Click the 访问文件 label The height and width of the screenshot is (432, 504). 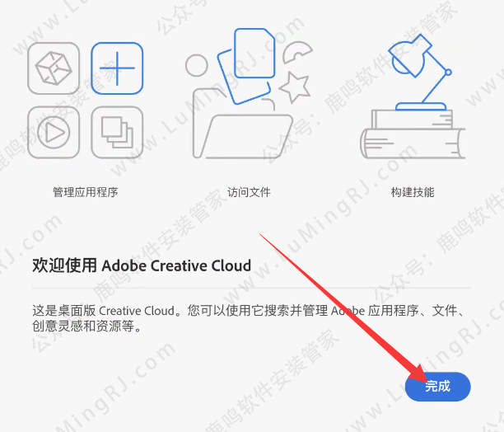click(249, 192)
